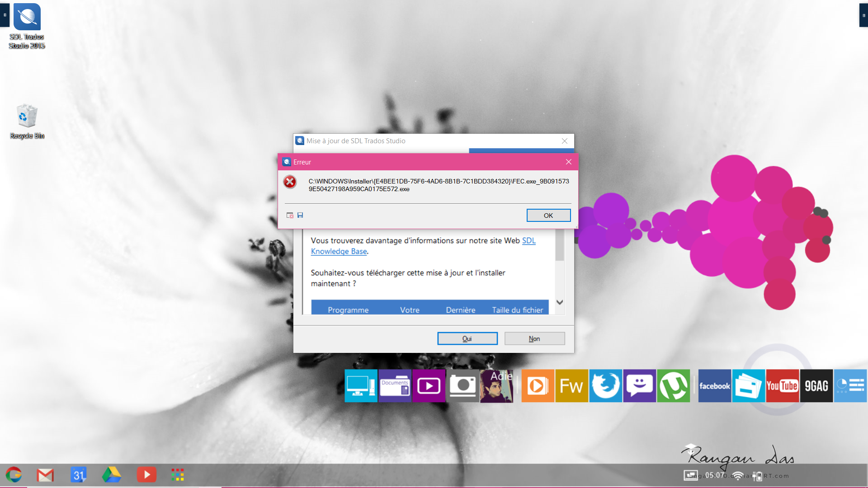Open the My Computer dock tile
The height and width of the screenshot is (488, 868).
point(361,386)
